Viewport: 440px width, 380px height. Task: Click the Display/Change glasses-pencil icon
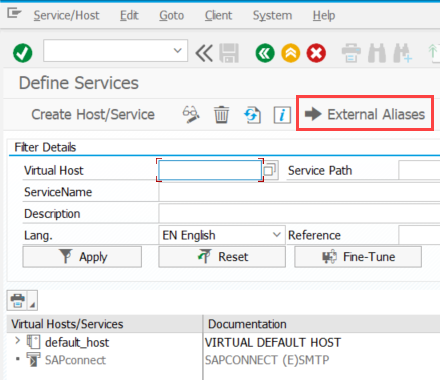[191, 114]
